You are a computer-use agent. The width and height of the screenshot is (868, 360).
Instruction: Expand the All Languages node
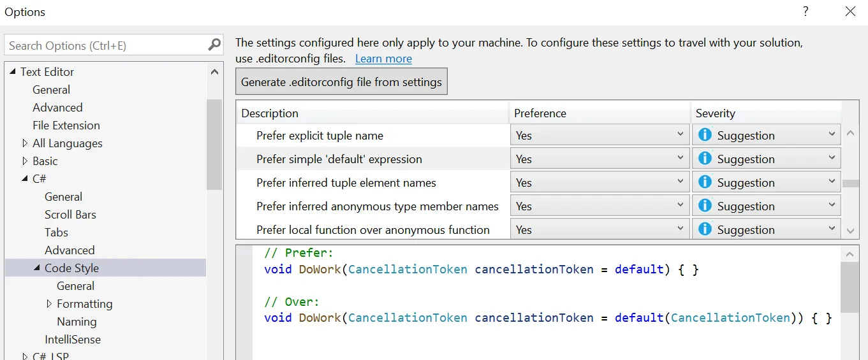point(25,143)
